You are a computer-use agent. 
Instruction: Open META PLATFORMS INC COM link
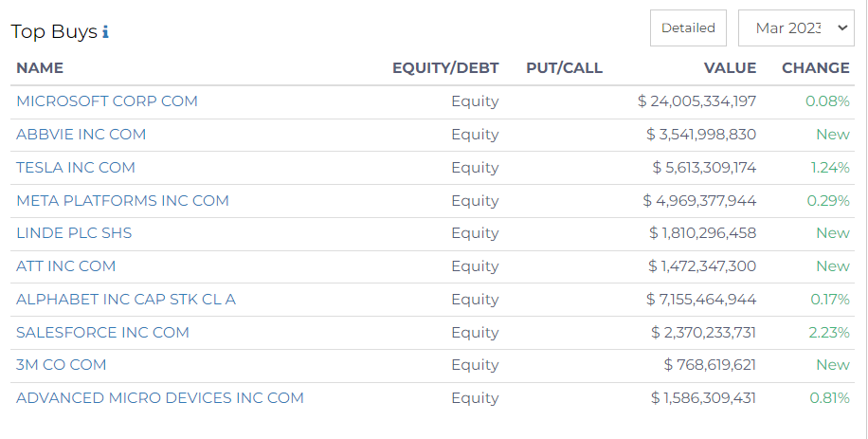coord(122,200)
